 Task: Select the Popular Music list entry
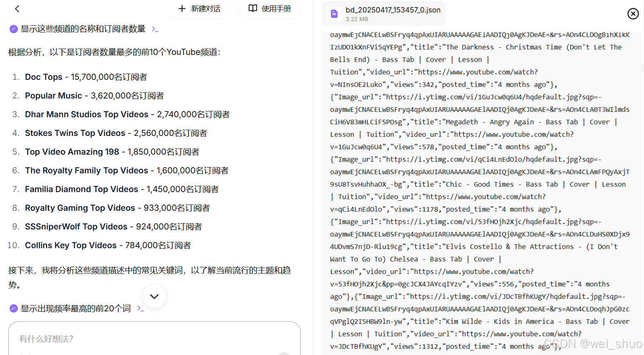[94, 96]
